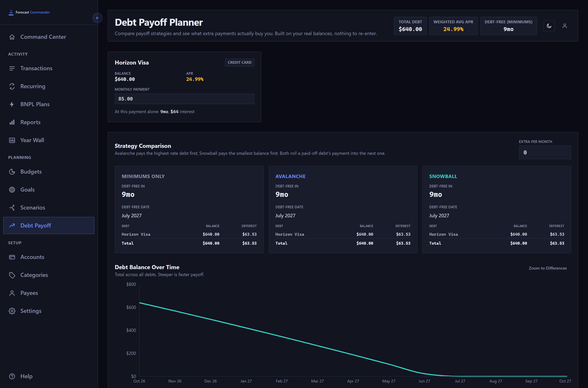The height and width of the screenshot is (388, 588).
Task: Open the Reports section
Action: (x=49, y=122)
